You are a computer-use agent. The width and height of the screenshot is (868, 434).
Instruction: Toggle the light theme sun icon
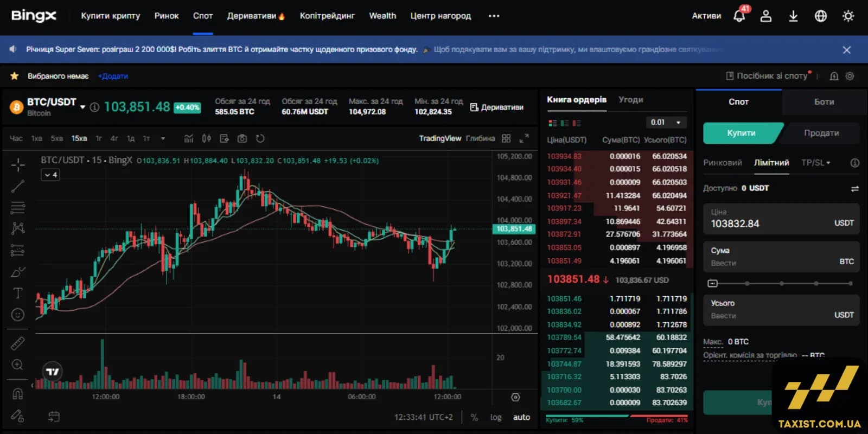click(x=848, y=16)
